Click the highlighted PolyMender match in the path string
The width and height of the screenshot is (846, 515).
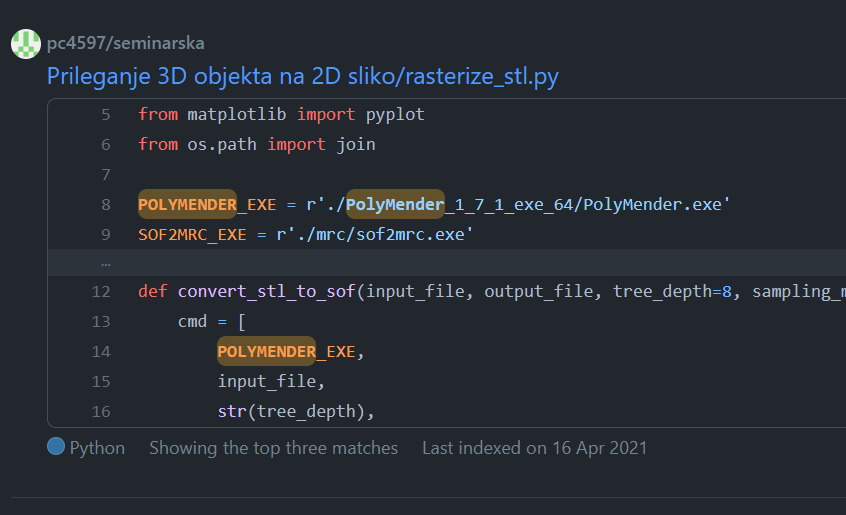click(x=395, y=204)
